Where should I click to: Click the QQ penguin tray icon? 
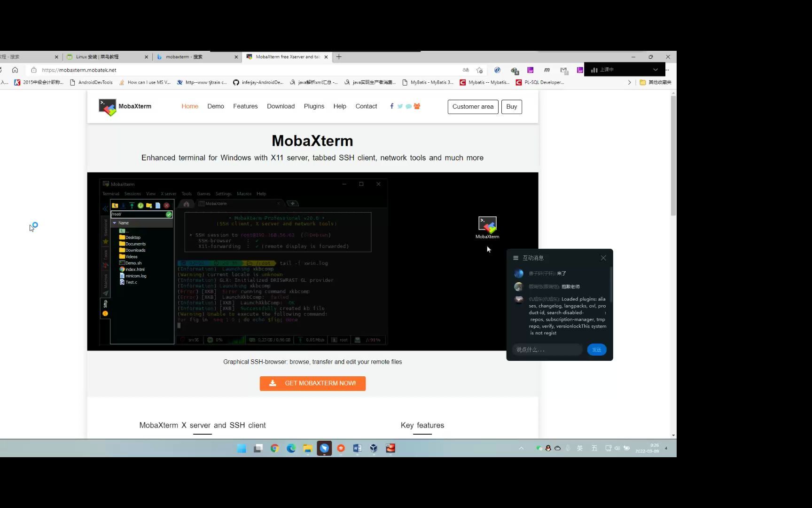[x=548, y=448]
